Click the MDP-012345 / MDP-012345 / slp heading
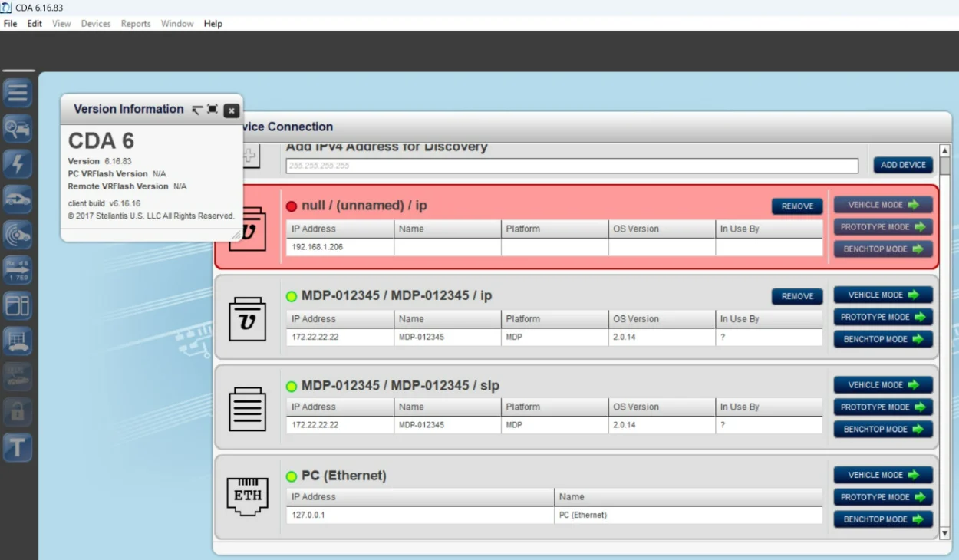 pyautogui.click(x=400, y=386)
